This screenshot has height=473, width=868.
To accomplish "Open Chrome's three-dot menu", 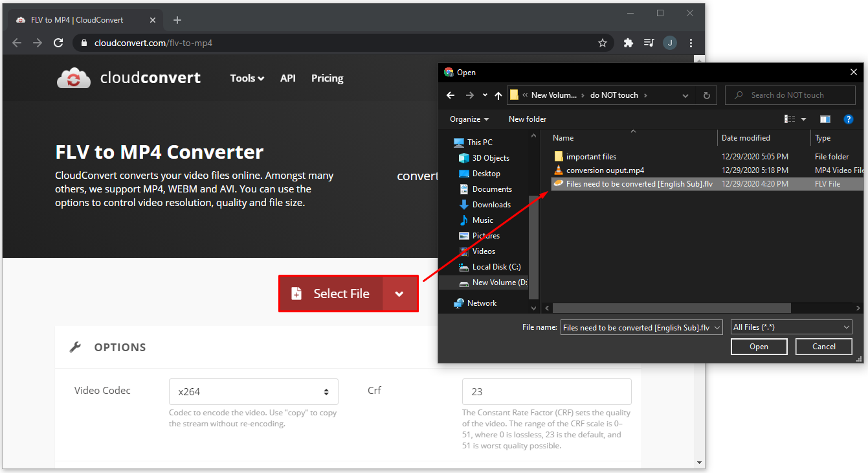I will [x=691, y=43].
